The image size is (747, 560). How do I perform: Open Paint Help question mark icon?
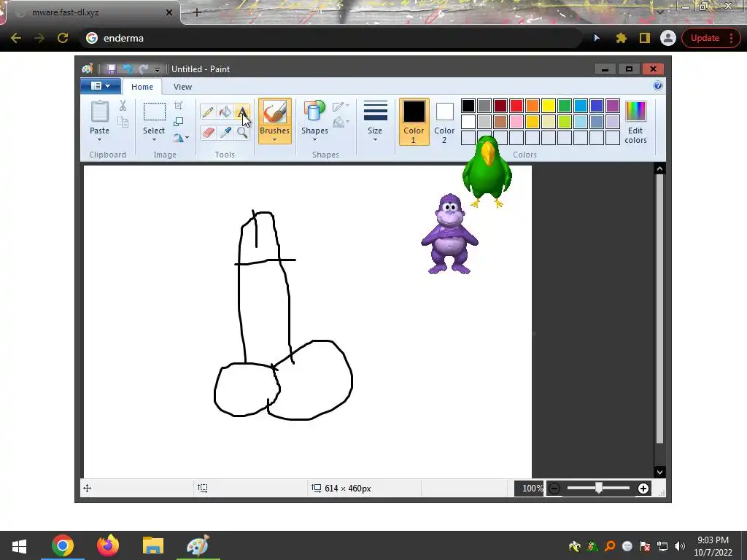tap(658, 86)
